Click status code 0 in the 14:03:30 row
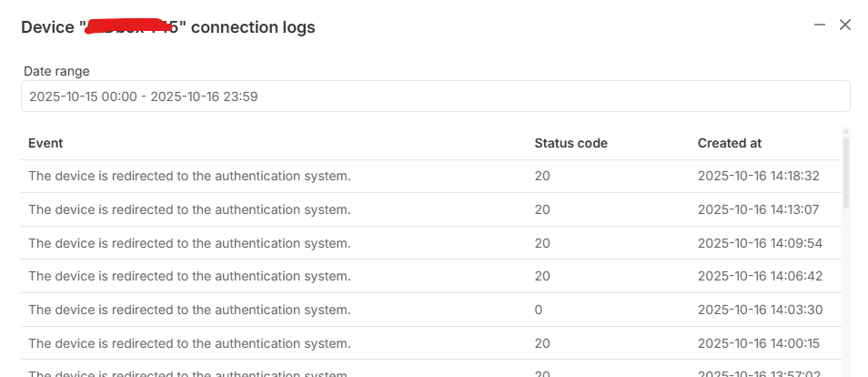The height and width of the screenshot is (377, 868). pos(539,310)
